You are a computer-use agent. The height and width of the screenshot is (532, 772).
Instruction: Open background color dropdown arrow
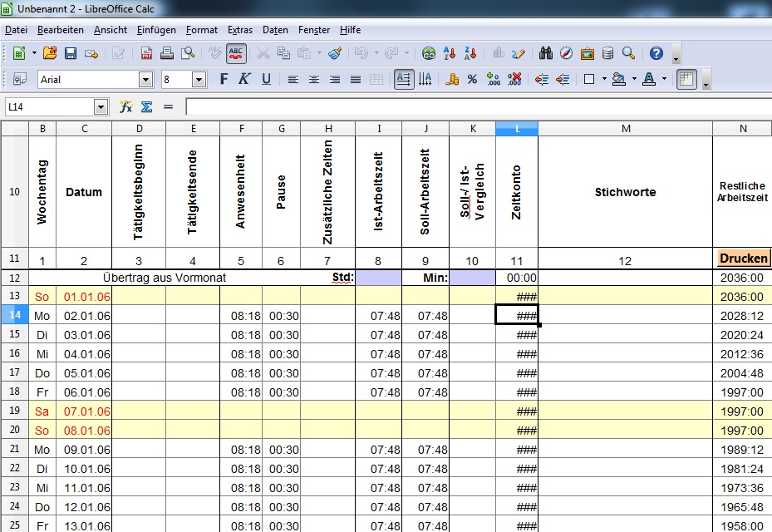pyautogui.click(x=634, y=79)
